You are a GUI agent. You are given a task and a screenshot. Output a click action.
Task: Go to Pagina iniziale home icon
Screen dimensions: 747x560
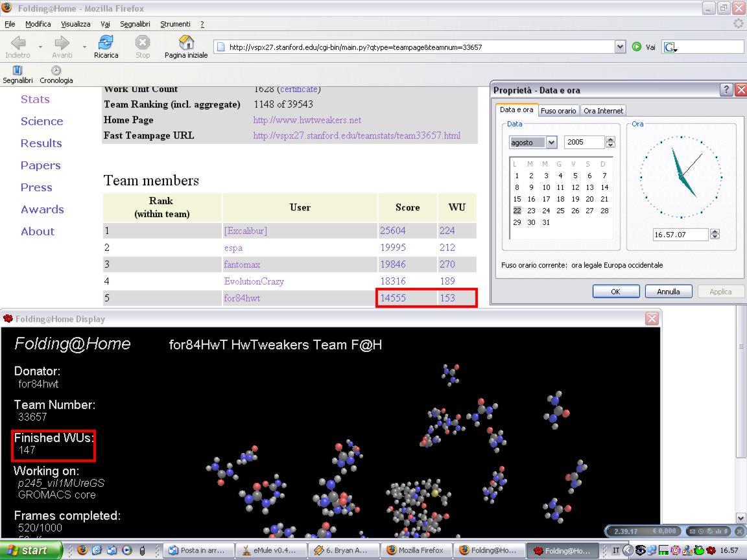tap(186, 42)
